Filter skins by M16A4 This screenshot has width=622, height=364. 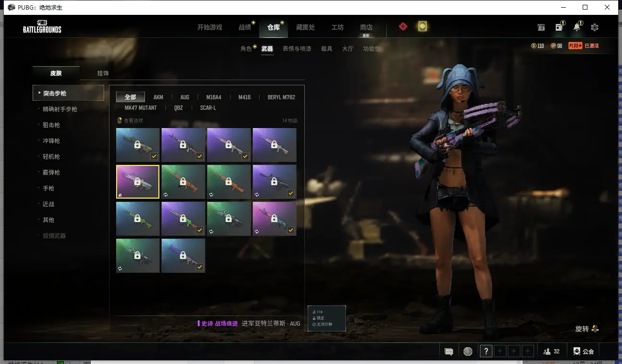click(214, 97)
